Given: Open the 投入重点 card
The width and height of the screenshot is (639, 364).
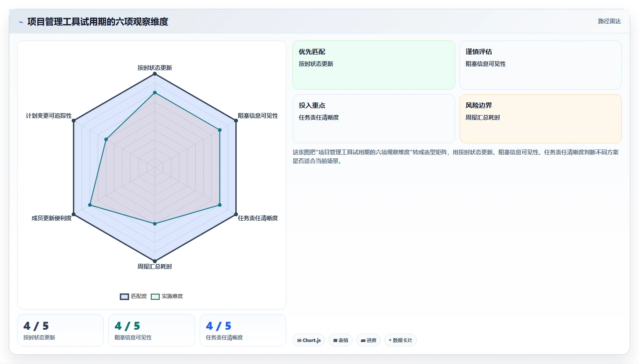Looking at the screenshot, I should [374, 119].
